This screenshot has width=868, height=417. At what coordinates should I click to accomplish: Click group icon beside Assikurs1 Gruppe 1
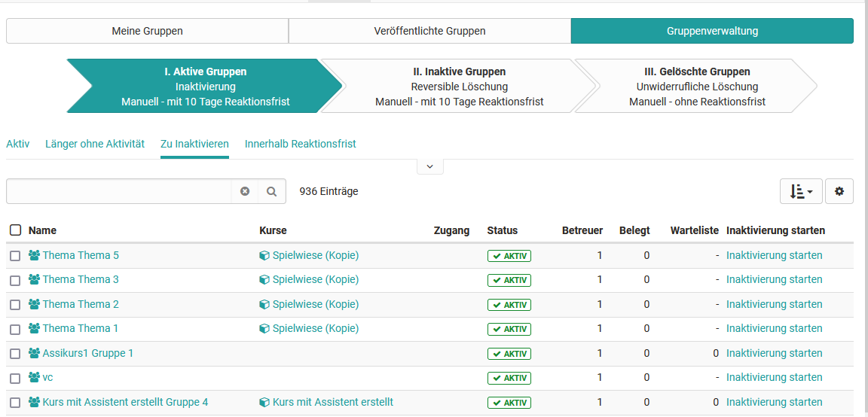(35, 354)
